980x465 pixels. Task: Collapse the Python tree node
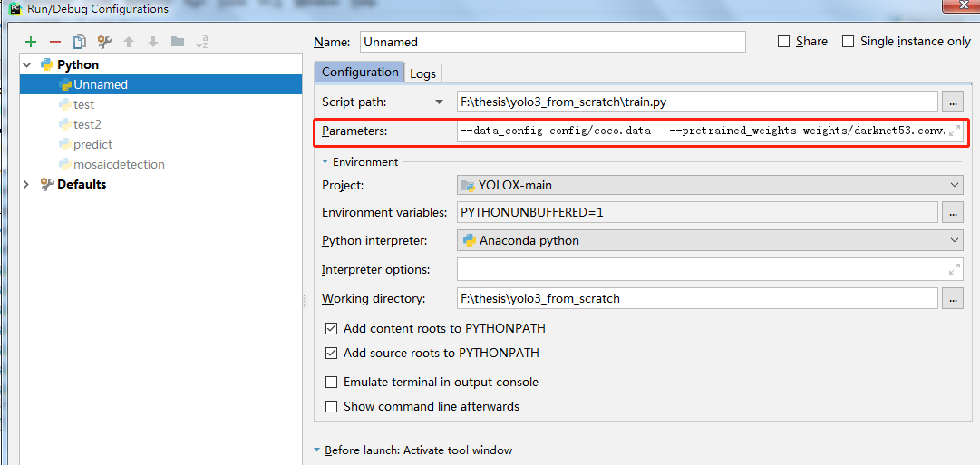click(x=27, y=64)
